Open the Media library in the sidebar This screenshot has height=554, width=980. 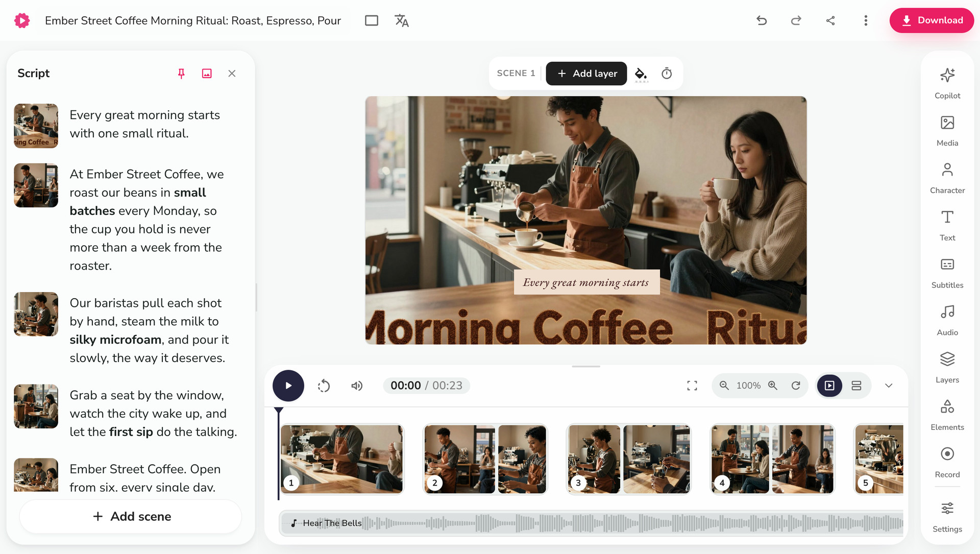coord(947,131)
